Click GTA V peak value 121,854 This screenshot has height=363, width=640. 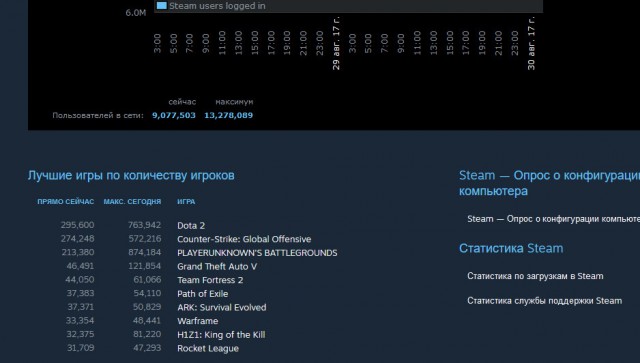[144, 266]
